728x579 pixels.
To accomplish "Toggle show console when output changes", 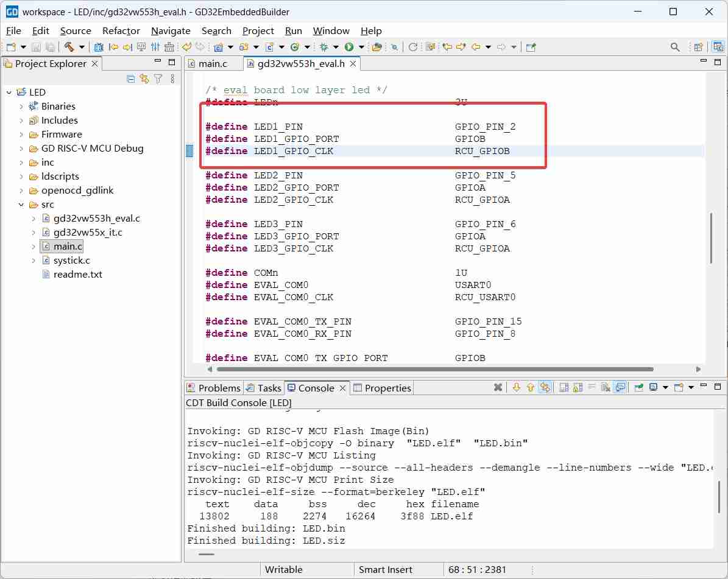I will 620,388.
